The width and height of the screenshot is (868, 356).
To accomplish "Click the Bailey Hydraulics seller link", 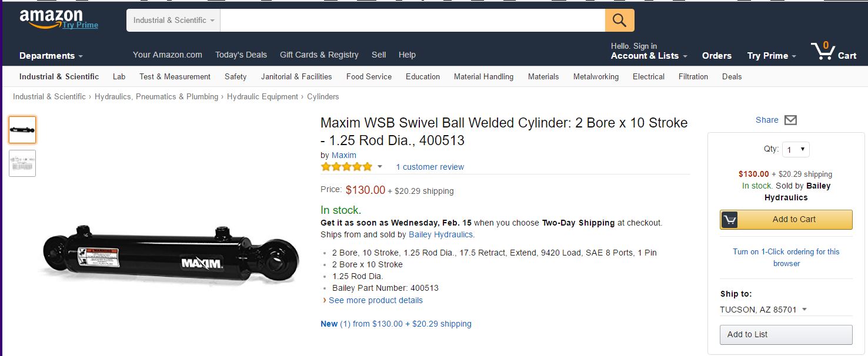I will (x=440, y=234).
